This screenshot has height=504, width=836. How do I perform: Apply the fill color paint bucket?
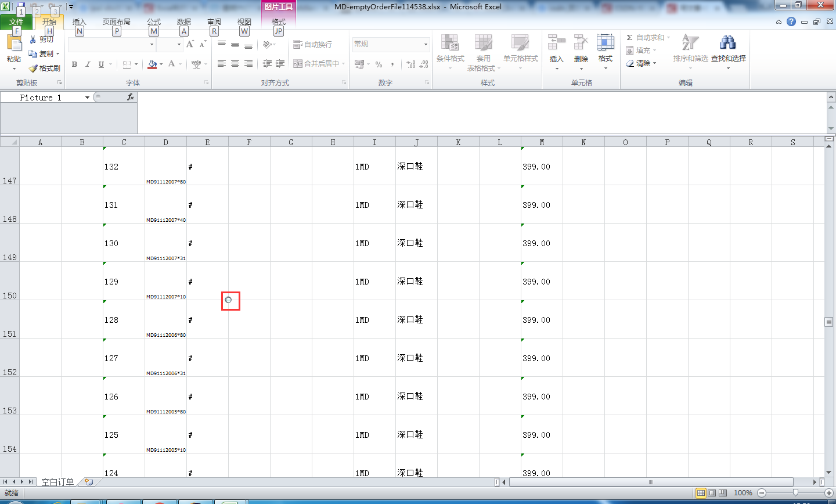tap(152, 64)
